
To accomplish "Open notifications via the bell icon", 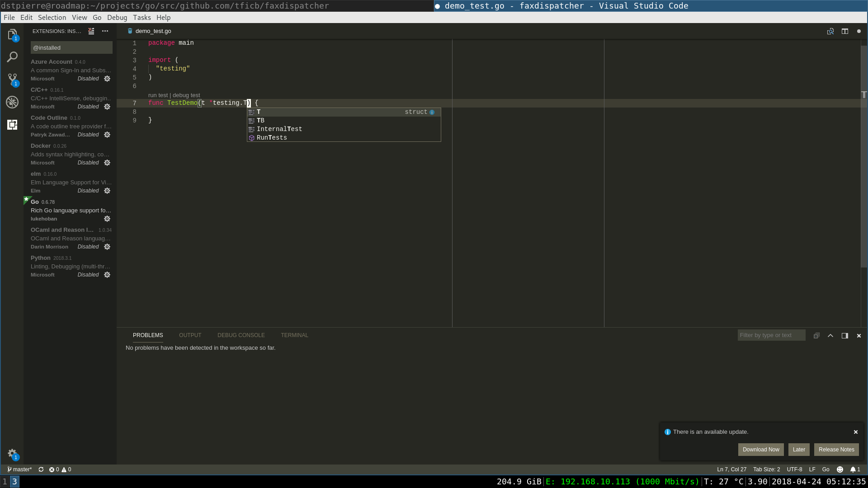I will (854, 469).
